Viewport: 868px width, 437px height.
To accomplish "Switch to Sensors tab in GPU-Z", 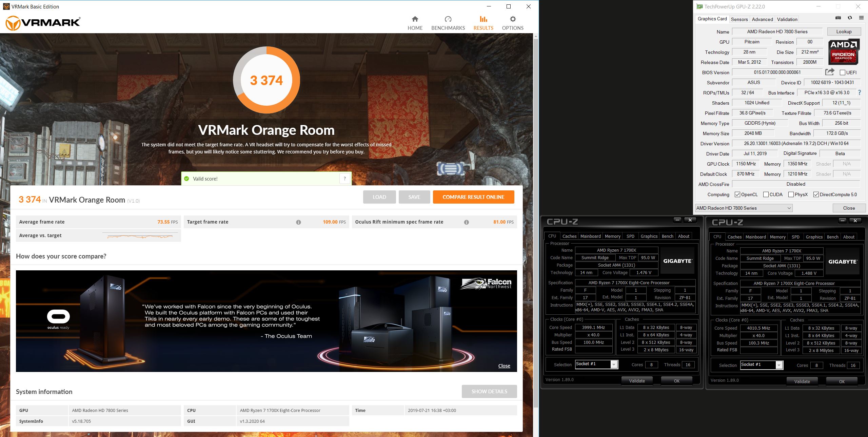I will 739,19.
